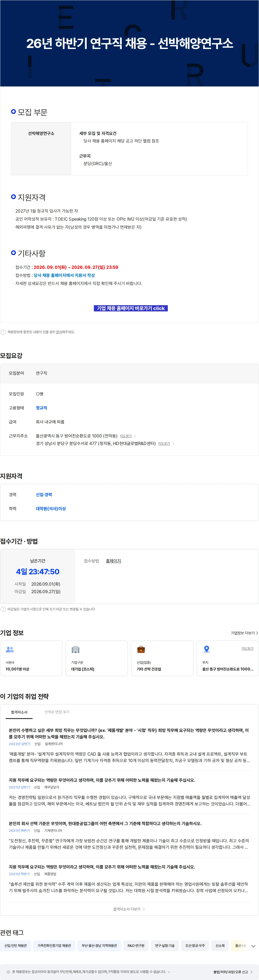The height and width of the screenshot is (980, 259).
Task: Click 정규직 employment type text
Action: [x=42, y=408]
